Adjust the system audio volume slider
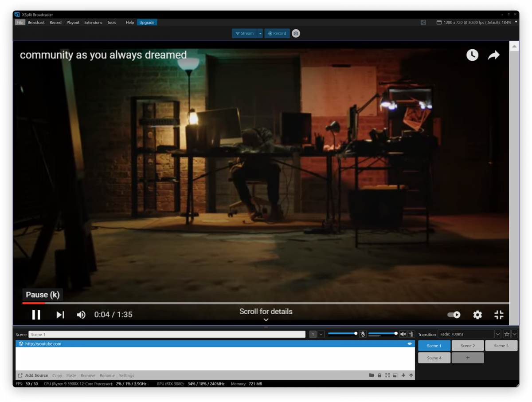532x402 pixels. point(383,334)
